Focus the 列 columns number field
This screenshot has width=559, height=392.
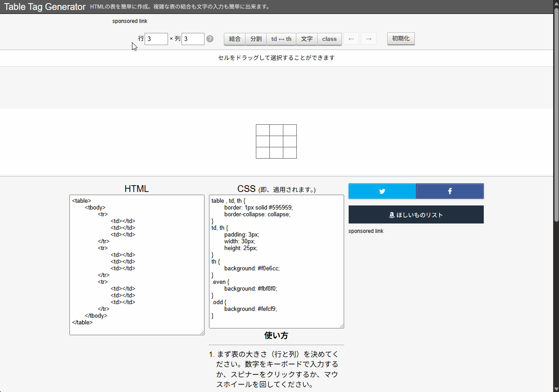pos(193,39)
